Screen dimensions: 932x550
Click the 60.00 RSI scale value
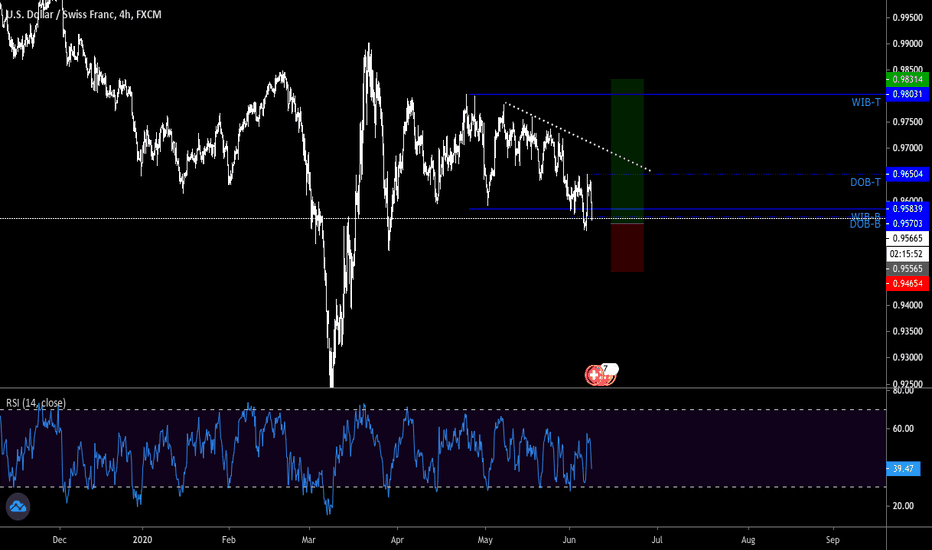tap(903, 429)
